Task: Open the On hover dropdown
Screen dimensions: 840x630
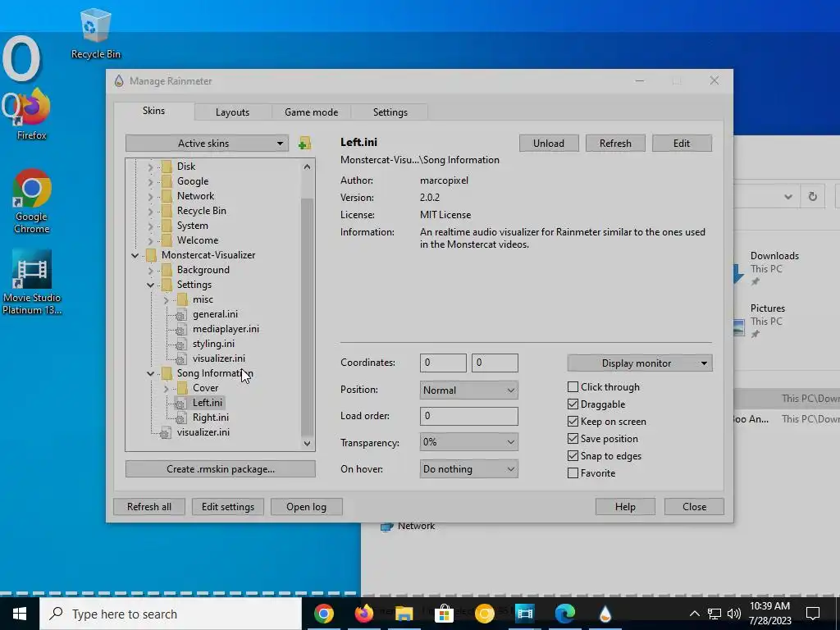Action: (x=468, y=468)
